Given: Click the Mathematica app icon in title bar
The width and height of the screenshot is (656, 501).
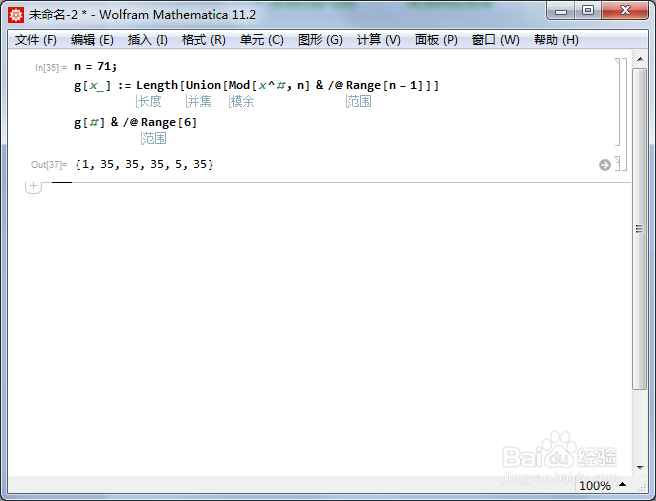Looking at the screenshot, I should tap(16, 15).
